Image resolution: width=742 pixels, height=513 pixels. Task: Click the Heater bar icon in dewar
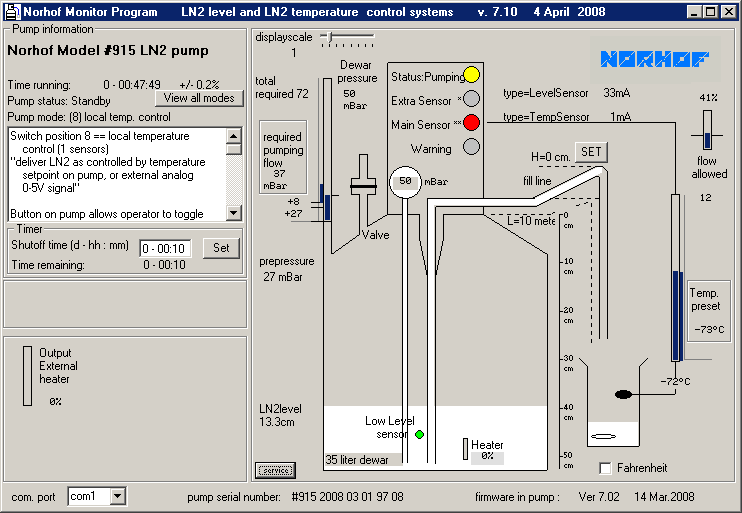tap(465, 449)
